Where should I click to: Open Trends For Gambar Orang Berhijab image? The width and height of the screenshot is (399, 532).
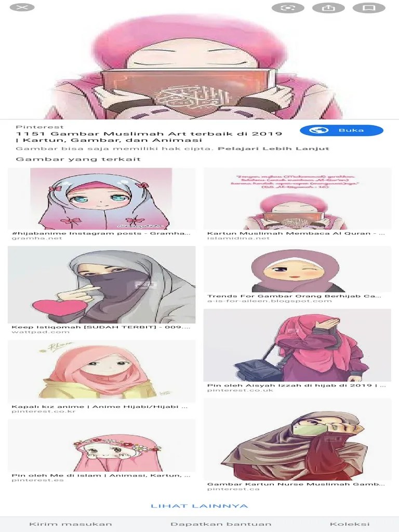[x=297, y=270]
